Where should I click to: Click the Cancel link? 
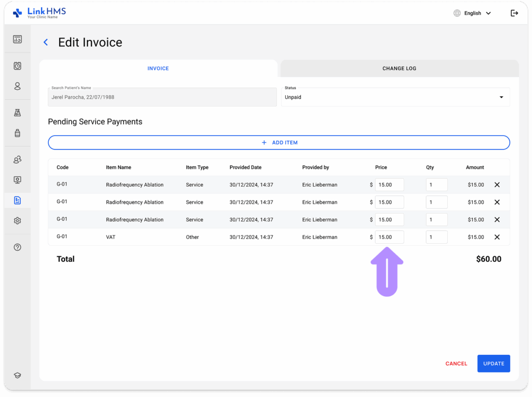456,363
